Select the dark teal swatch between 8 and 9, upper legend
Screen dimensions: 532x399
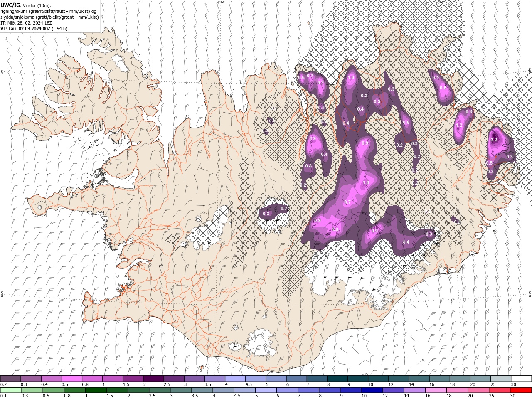(x=337, y=379)
